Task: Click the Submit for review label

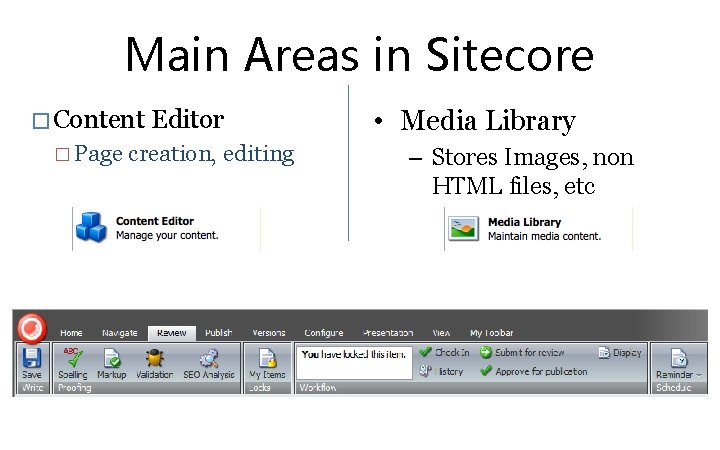Action: (529, 353)
